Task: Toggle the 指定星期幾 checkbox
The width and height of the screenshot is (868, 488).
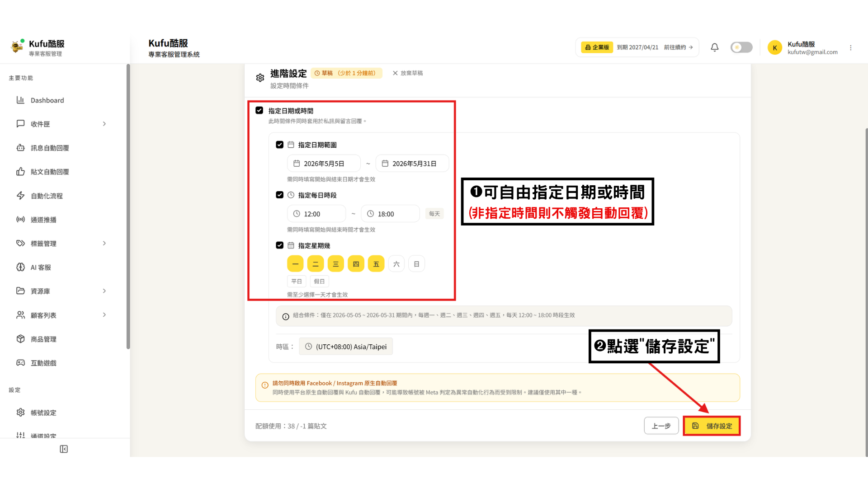Action: pyautogui.click(x=280, y=245)
